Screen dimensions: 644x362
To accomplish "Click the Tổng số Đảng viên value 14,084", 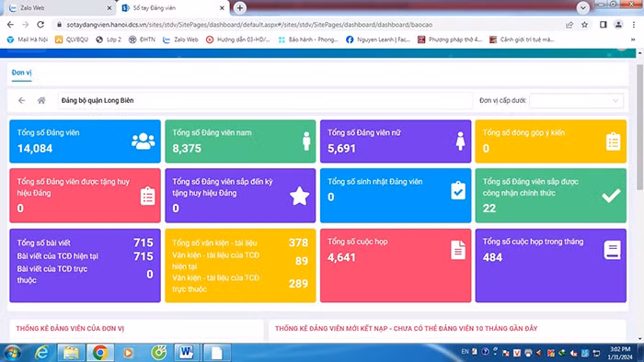I will coord(35,149).
